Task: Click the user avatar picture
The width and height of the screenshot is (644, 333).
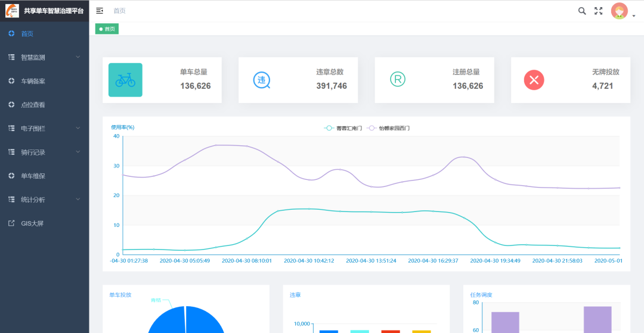Action: point(620,11)
